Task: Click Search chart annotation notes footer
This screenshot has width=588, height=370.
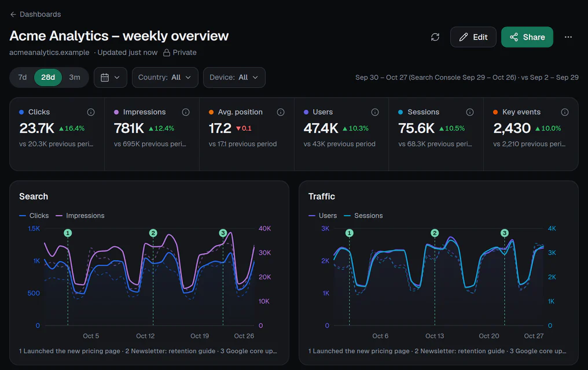Action: (x=148, y=351)
